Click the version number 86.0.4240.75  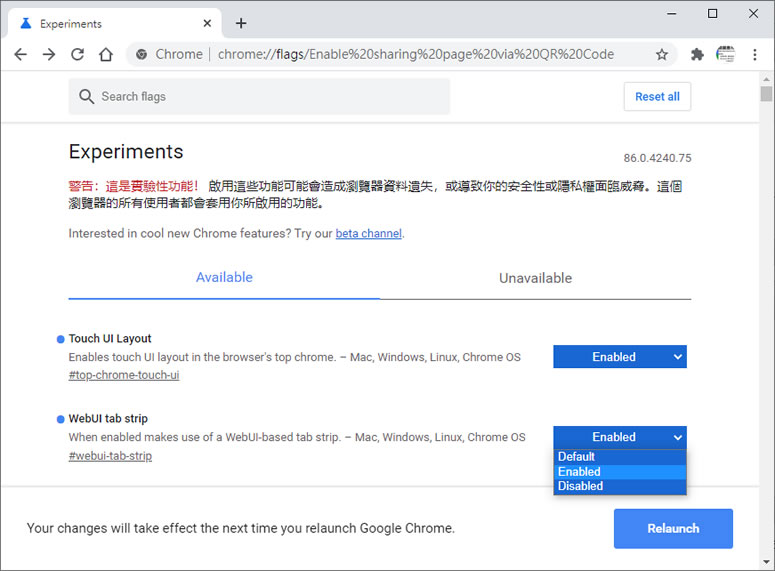pyautogui.click(x=657, y=158)
